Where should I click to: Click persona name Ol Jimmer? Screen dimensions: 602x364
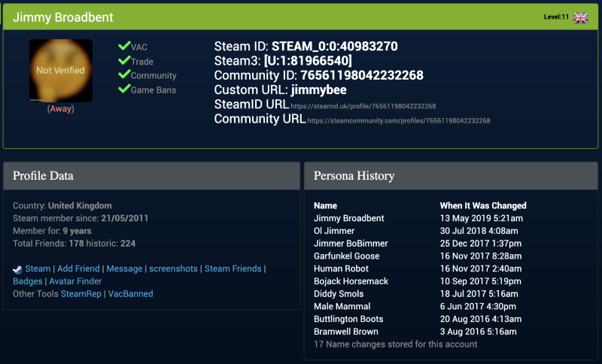[333, 231]
